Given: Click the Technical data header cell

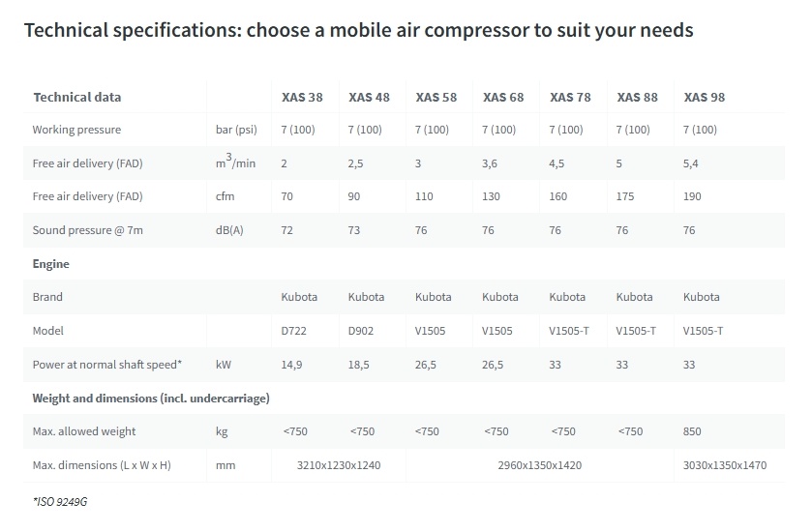Looking at the screenshot, I should (x=76, y=97).
